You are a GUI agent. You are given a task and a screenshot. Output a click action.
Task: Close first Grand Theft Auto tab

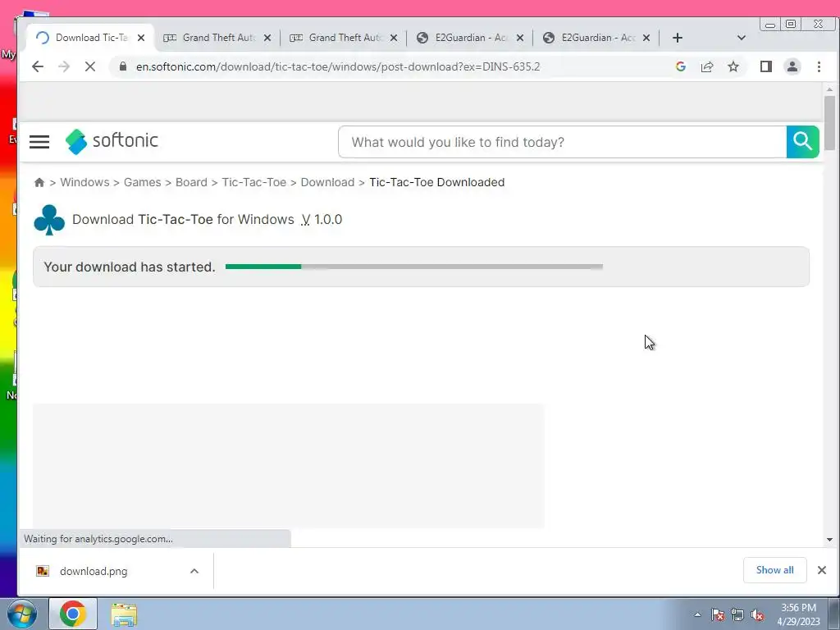click(267, 38)
